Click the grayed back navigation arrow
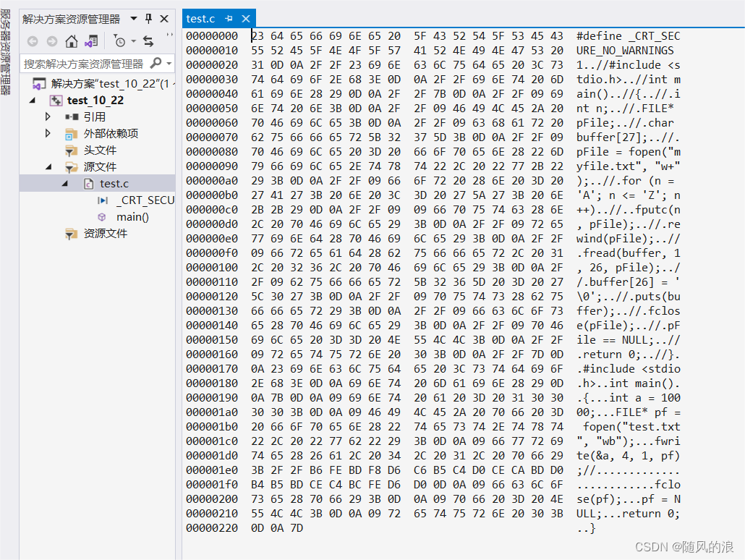The height and width of the screenshot is (560, 745). [x=33, y=41]
